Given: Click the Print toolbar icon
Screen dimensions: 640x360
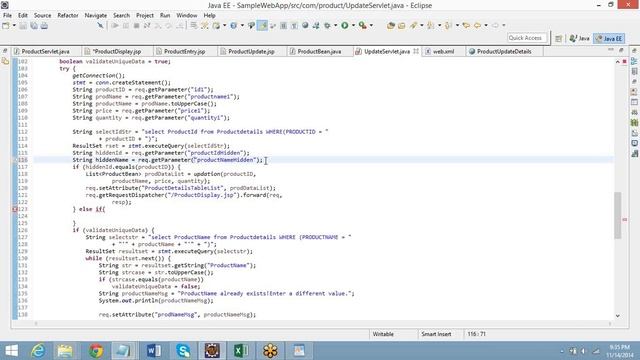Looking at the screenshot, I should point(44,26).
